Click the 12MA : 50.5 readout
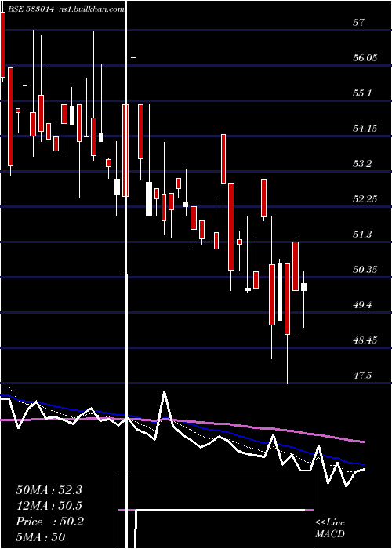392x549 pixels. tap(49, 506)
